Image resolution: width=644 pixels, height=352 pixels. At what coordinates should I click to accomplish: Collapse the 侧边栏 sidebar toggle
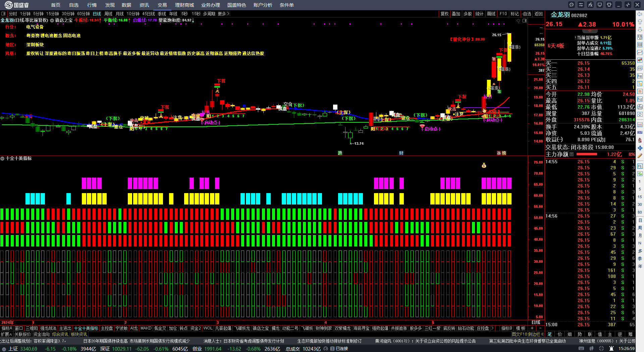pyautogui.click(x=536, y=334)
